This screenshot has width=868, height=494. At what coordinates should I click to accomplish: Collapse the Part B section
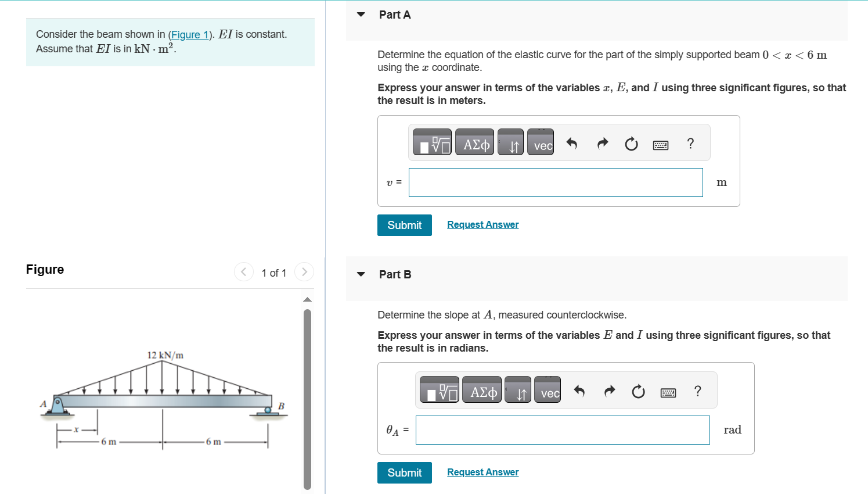(361, 274)
